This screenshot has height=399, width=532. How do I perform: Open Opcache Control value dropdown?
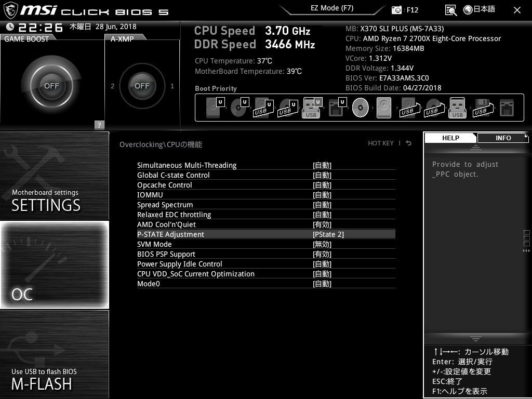(x=322, y=185)
